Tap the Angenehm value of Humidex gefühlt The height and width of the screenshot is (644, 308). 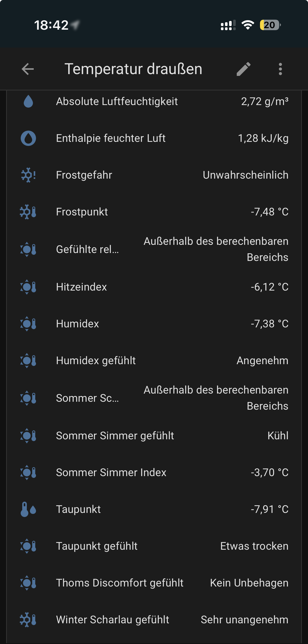click(262, 361)
